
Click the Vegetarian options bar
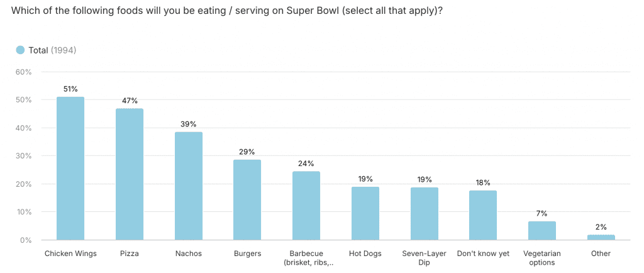(542, 230)
